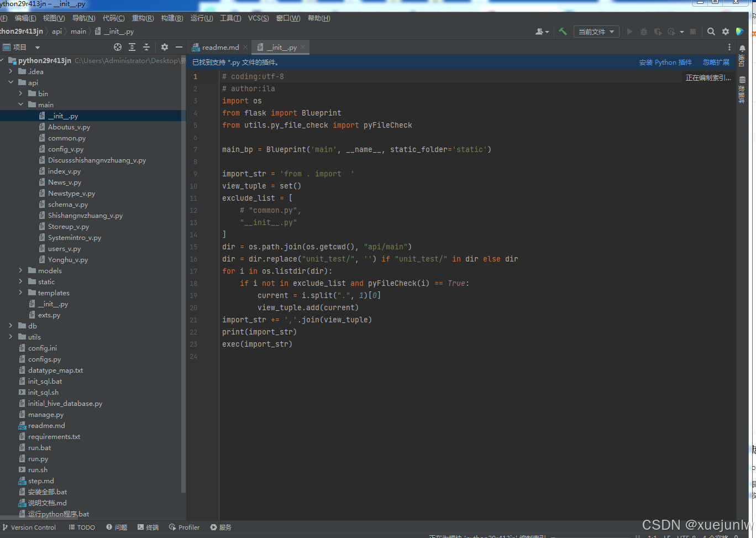
Task: Open the VCS(S) menu
Action: (x=258, y=18)
